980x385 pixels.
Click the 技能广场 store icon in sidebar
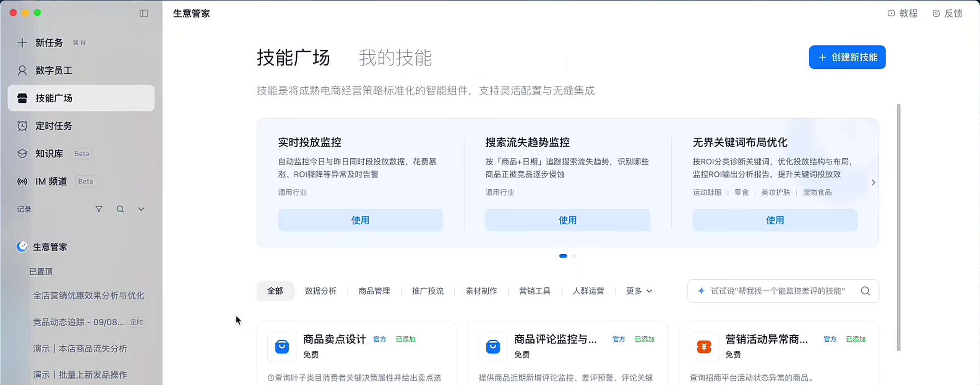[x=22, y=98]
